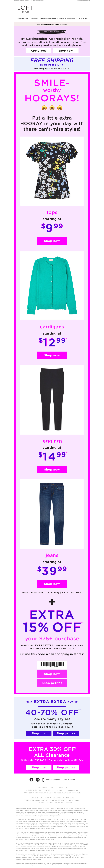This screenshot has height=868, width=104.
Task: Open the view in web browser link
Action: point(86,1)
